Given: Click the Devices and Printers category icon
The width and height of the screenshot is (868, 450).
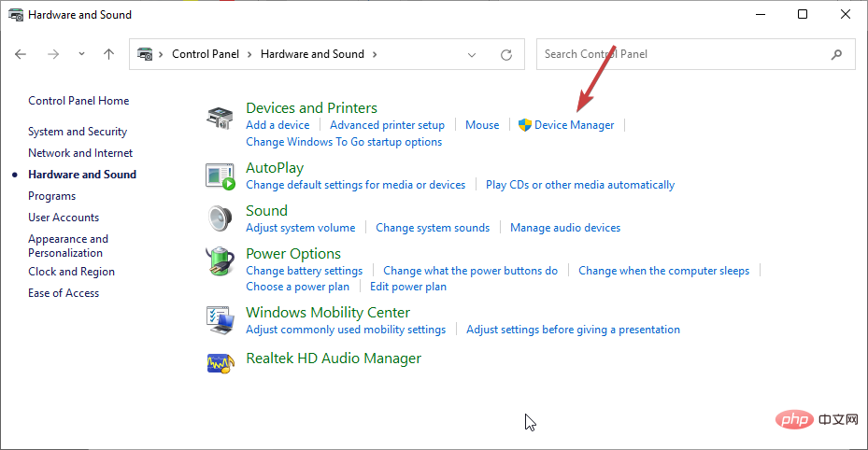Looking at the screenshot, I should coord(220,118).
